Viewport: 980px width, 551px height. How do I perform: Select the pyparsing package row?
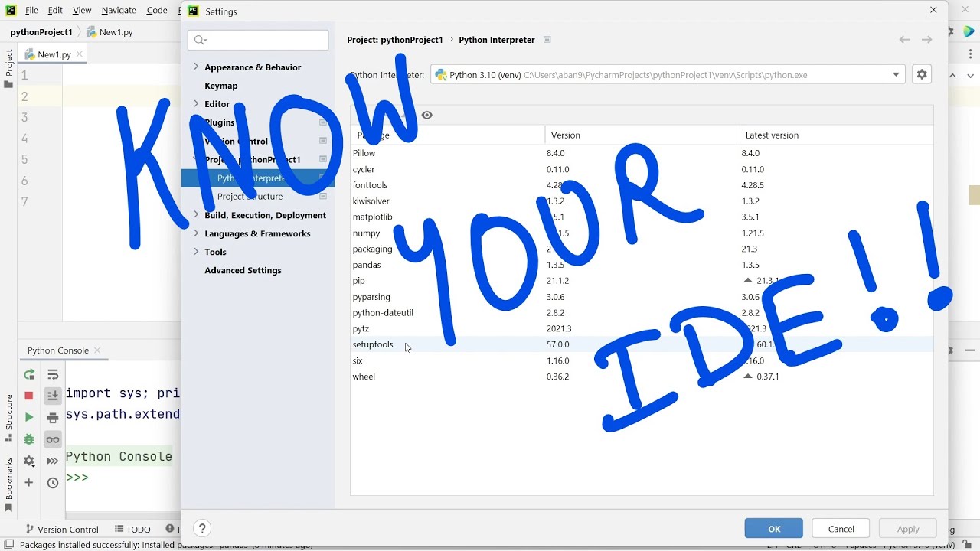(642, 297)
